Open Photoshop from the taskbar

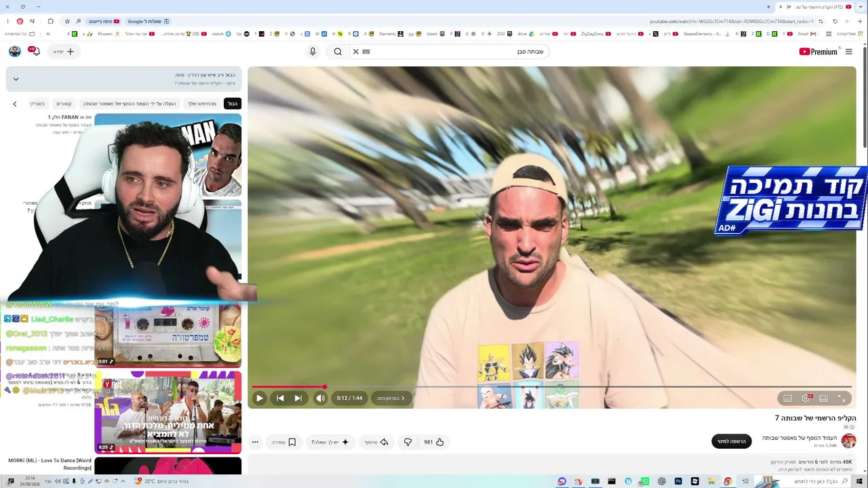pyautogui.click(x=678, y=481)
